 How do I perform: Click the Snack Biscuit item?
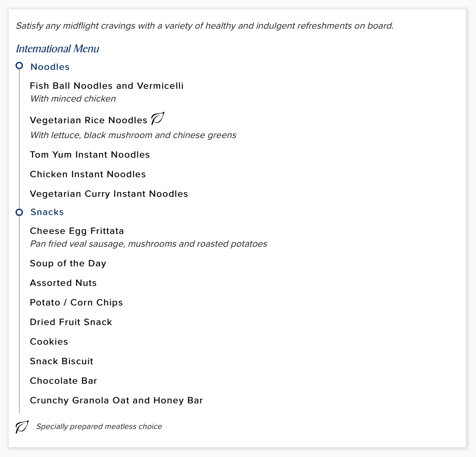coord(61,361)
